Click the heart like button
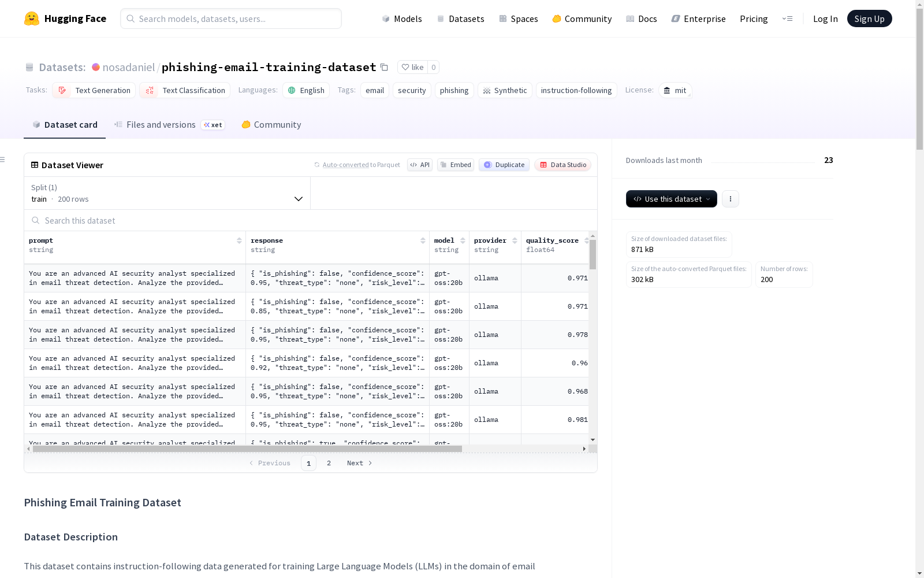The image size is (924, 578). click(412, 67)
